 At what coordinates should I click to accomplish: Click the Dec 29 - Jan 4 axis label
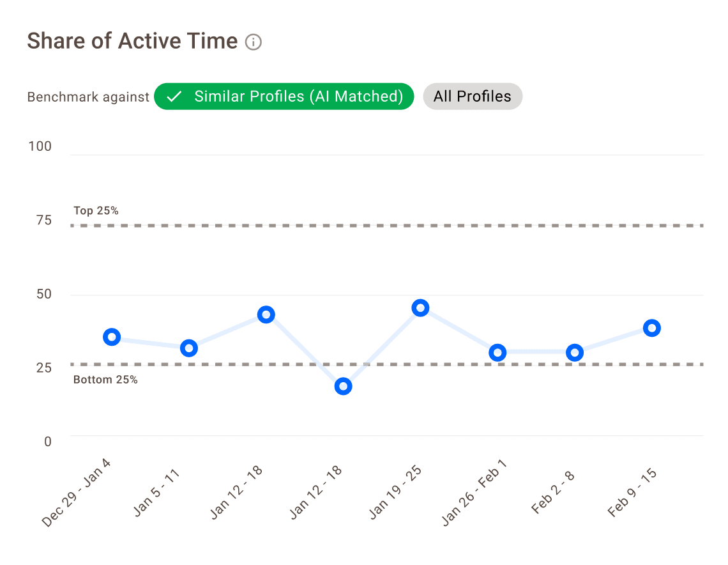click(x=77, y=492)
